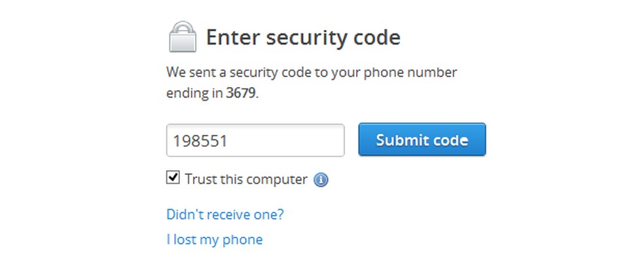The height and width of the screenshot is (265, 644).
Task: Submit the entered security code
Action: [421, 139]
